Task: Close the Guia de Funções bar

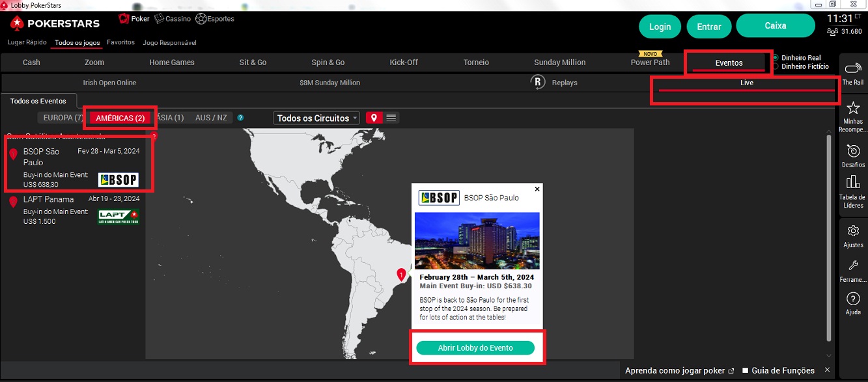Action: (x=828, y=370)
